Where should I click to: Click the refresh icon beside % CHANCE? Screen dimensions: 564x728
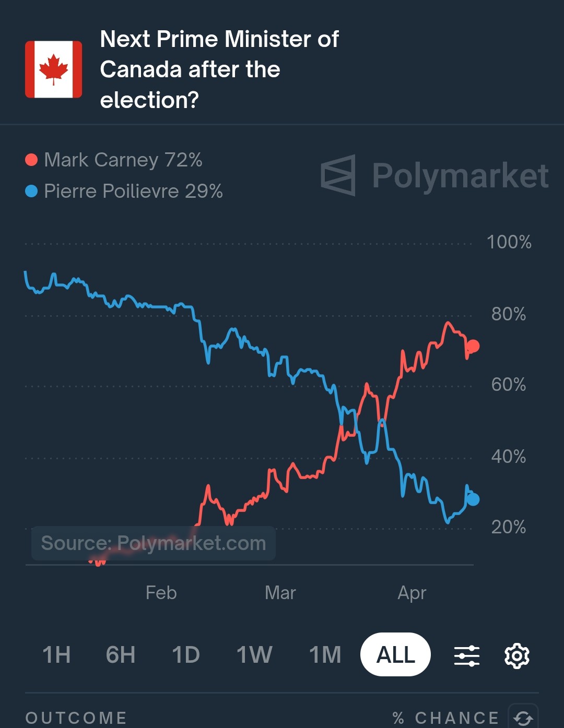[523, 717]
